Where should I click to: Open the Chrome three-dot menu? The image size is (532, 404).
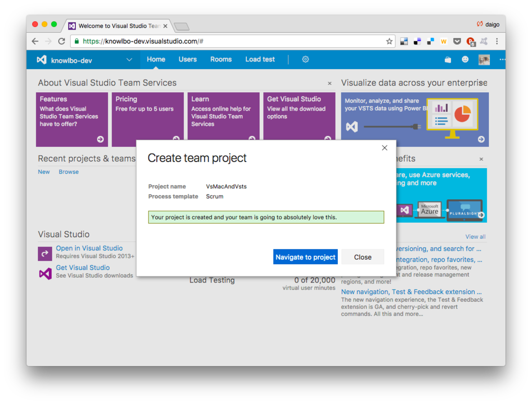[x=497, y=42]
